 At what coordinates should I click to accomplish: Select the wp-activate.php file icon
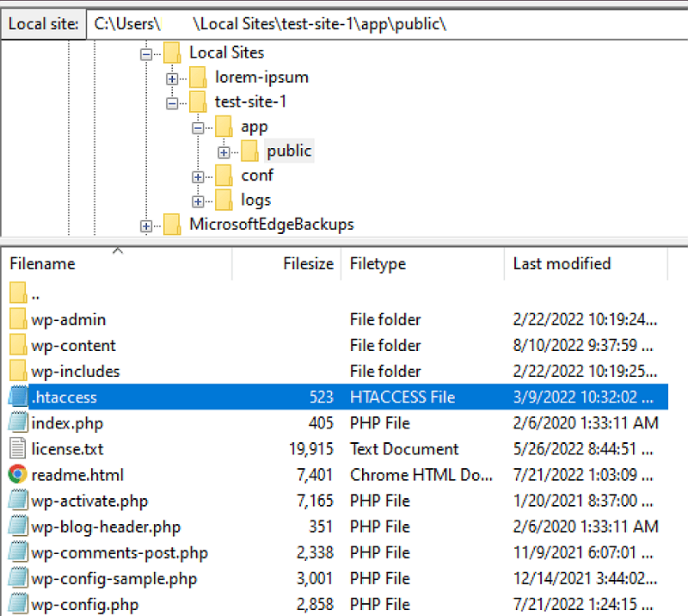(x=18, y=500)
